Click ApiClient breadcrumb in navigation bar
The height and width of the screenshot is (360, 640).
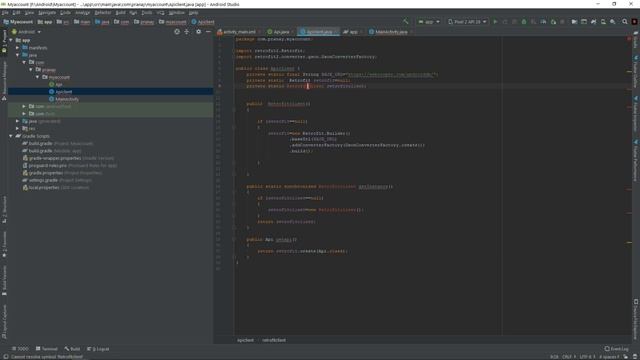point(203,22)
